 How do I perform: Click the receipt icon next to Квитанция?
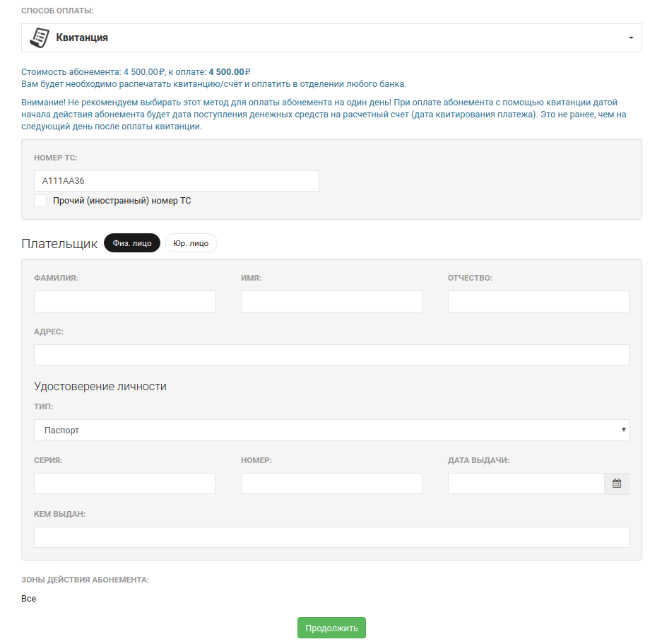tap(40, 38)
